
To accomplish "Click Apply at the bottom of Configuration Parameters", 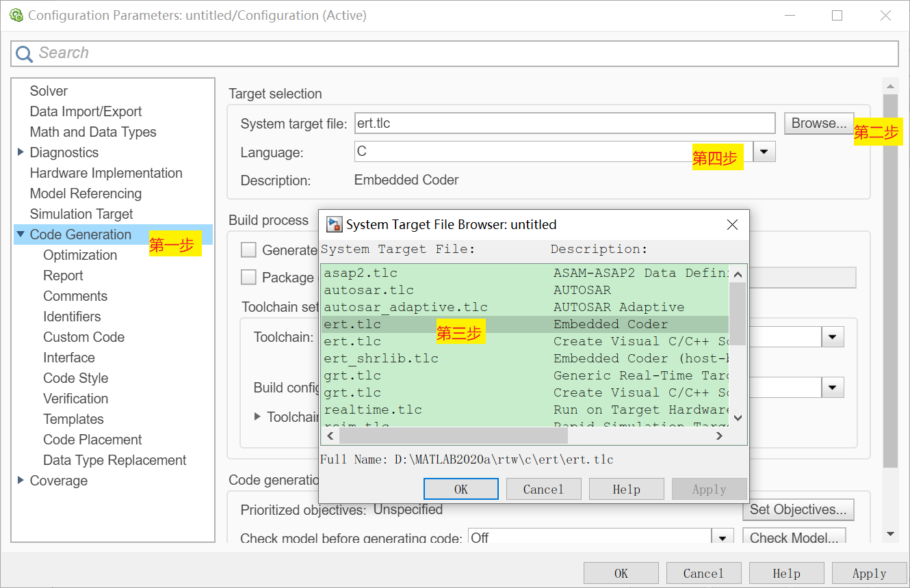I will (x=869, y=573).
